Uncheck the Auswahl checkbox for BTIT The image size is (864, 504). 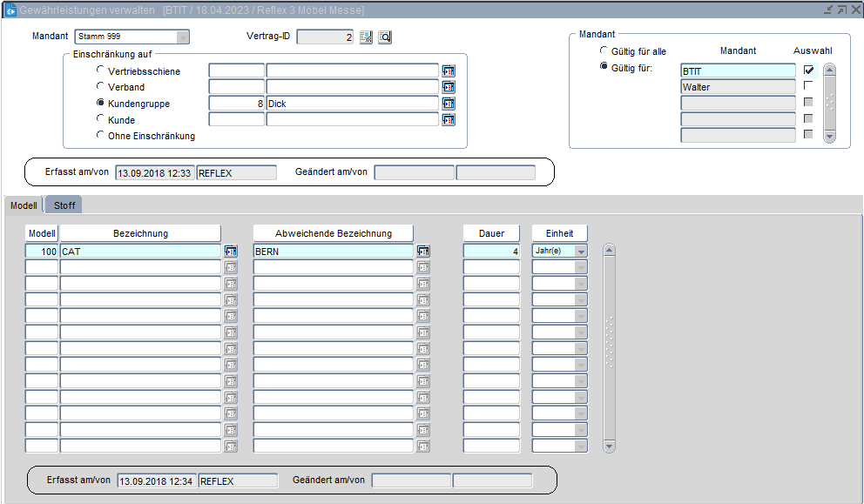point(809,71)
